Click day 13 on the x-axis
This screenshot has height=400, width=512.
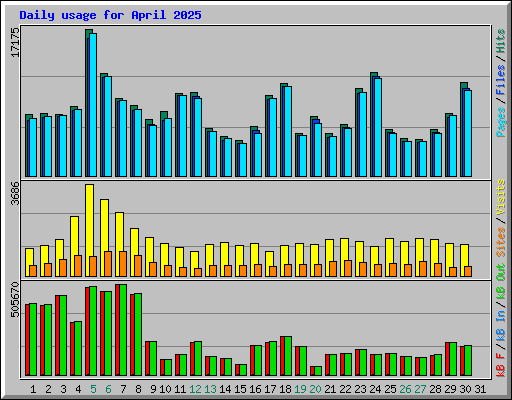[210, 389]
